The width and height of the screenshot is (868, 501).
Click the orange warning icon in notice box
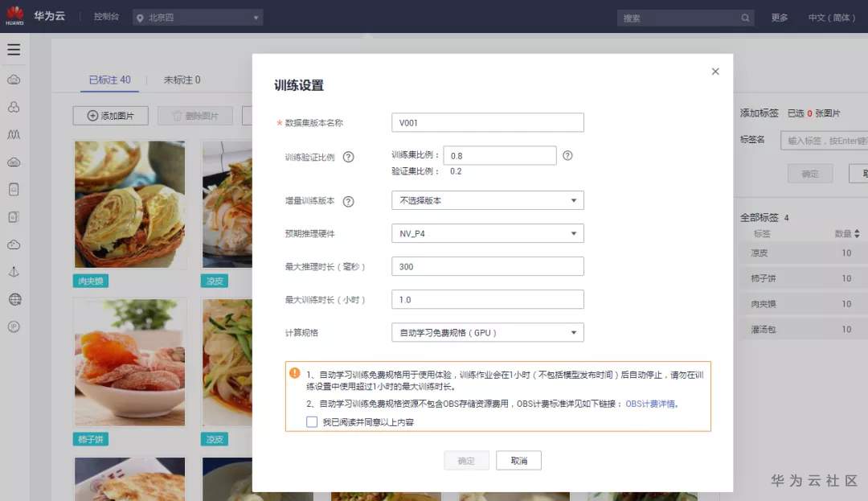click(294, 373)
